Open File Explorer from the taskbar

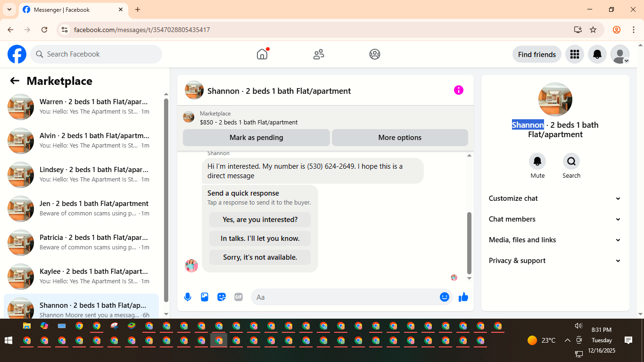[27, 326]
